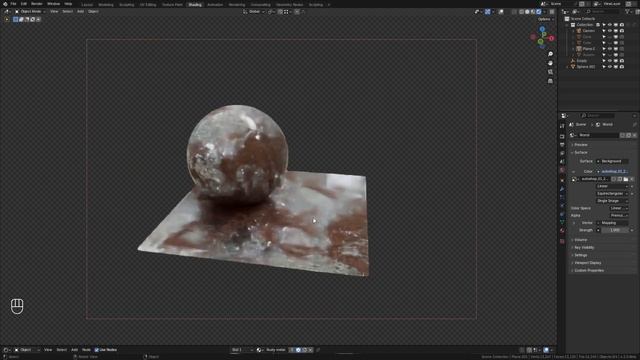640x360 pixels.
Task: Hide Camera with its eye icon
Action: tap(610, 31)
